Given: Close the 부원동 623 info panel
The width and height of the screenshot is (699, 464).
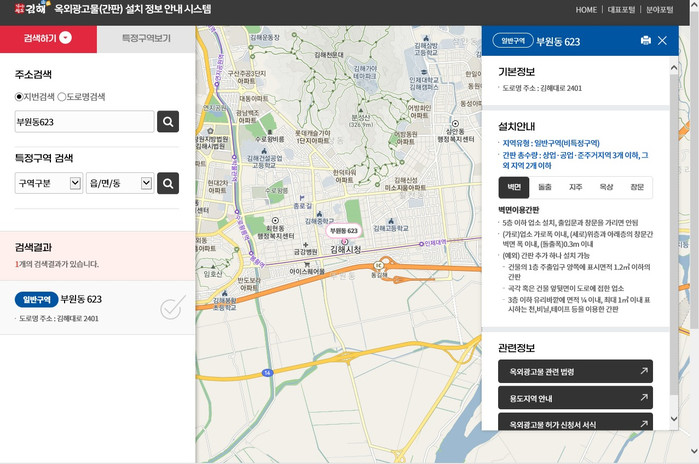Looking at the screenshot, I should coord(664,41).
